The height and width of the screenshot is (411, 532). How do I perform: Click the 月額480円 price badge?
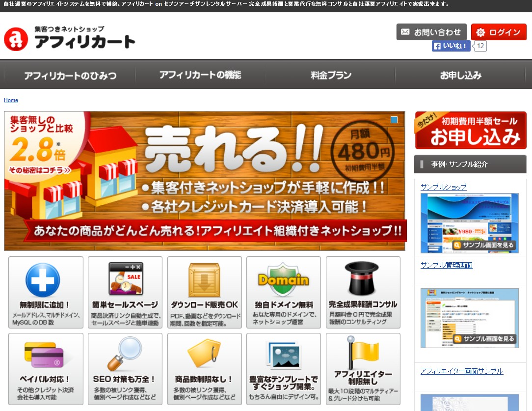(x=363, y=151)
